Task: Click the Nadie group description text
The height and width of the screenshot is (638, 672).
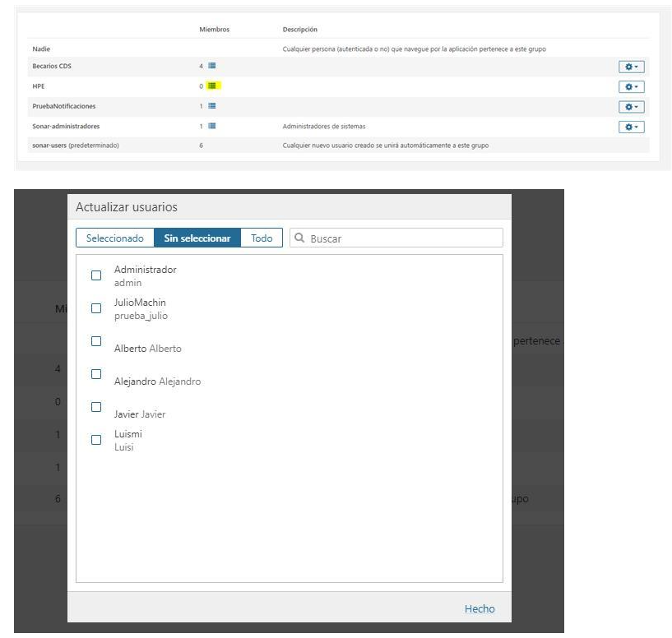Action: pos(414,49)
